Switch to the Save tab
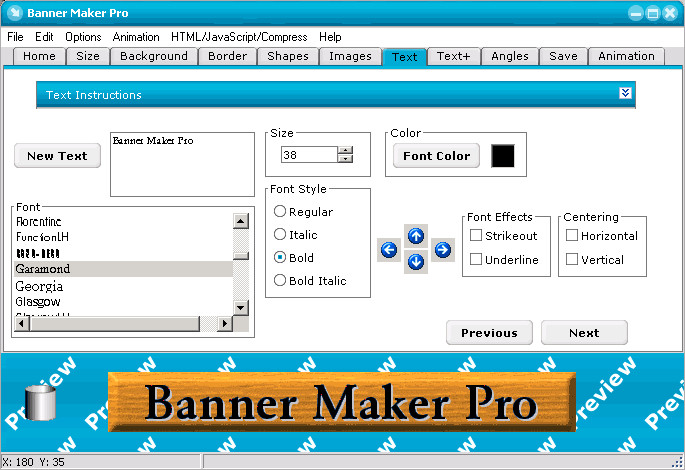 [x=563, y=56]
